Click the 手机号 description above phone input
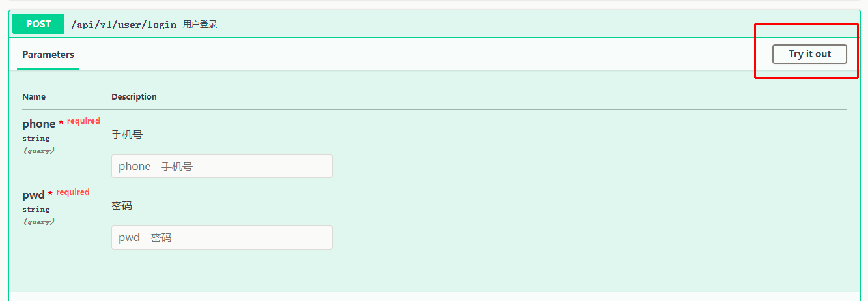 127,135
